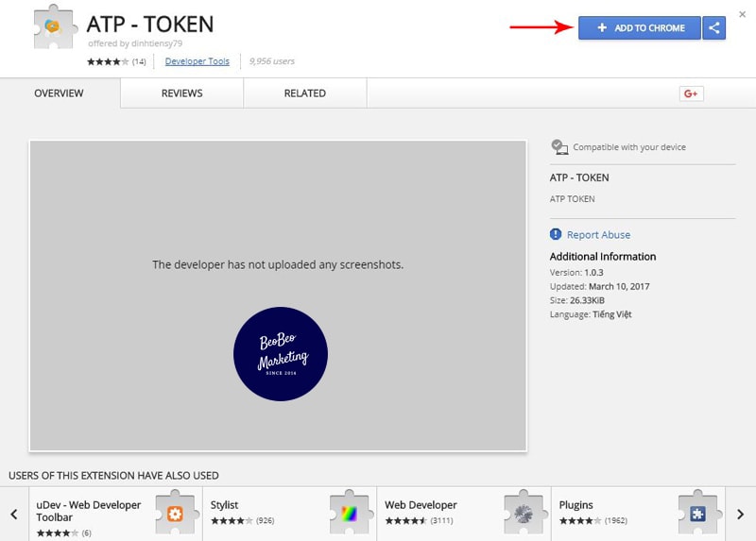The width and height of the screenshot is (756, 541).
Task: Click the Updated March 10, 2017 text
Action: click(x=600, y=286)
